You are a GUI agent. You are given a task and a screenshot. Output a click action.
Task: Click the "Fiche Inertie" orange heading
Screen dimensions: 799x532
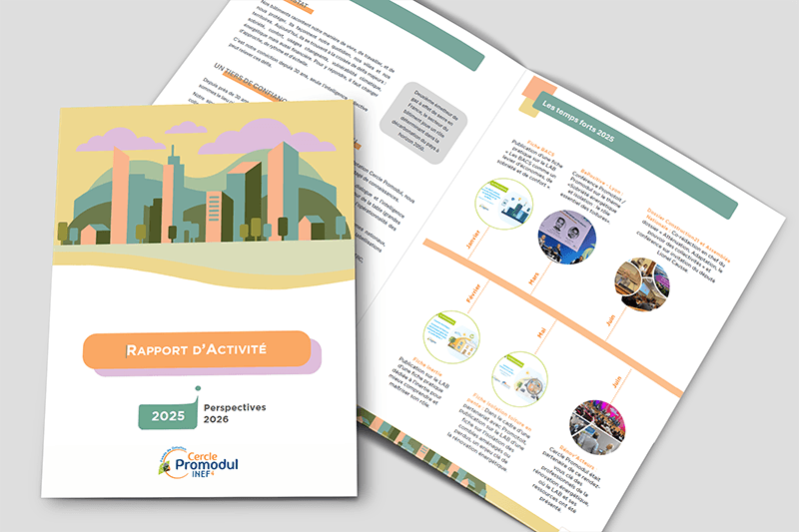click(427, 366)
